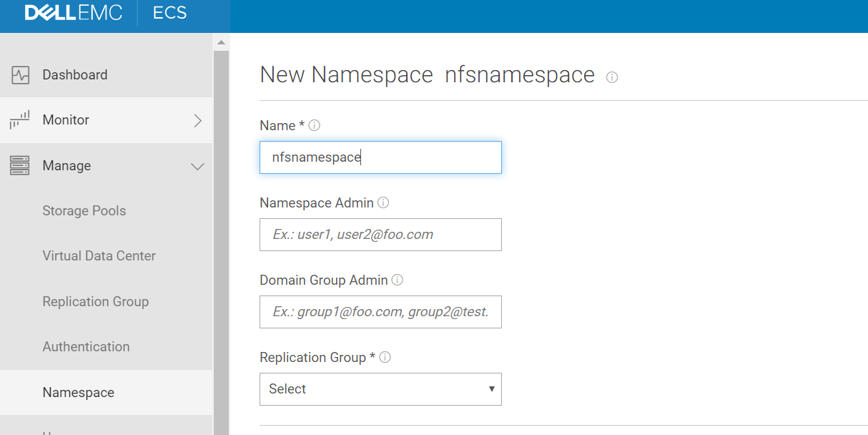Go to the Replication Group page
Image resolution: width=868 pixels, height=435 pixels.
[95, 301]
